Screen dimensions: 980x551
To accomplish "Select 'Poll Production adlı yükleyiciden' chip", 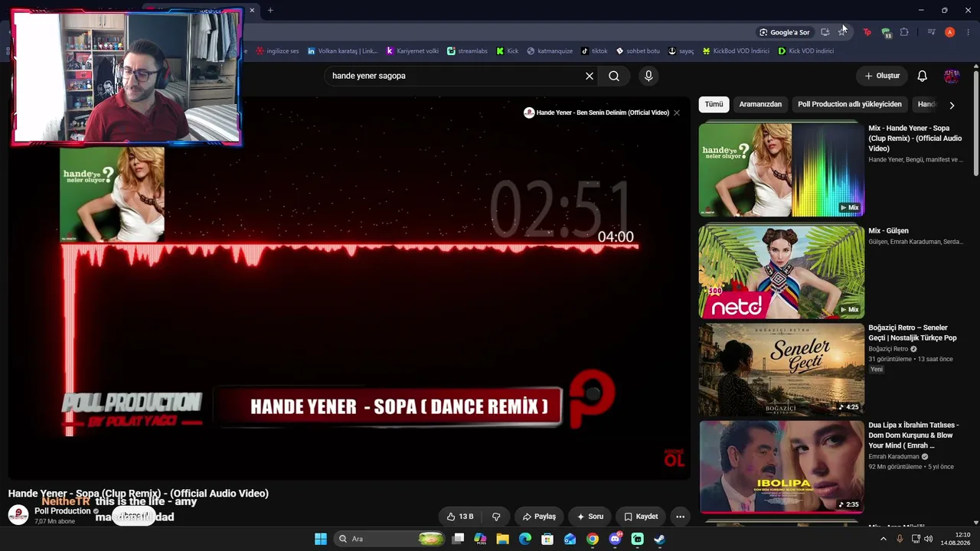I will tap(850, 104).
